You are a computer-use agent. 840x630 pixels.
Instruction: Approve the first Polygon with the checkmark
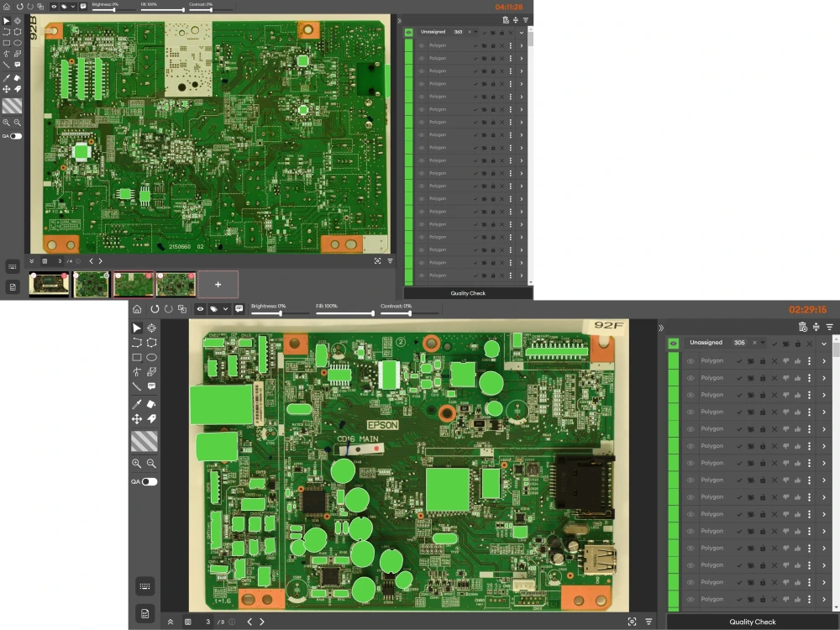click(x=740, y=361)
